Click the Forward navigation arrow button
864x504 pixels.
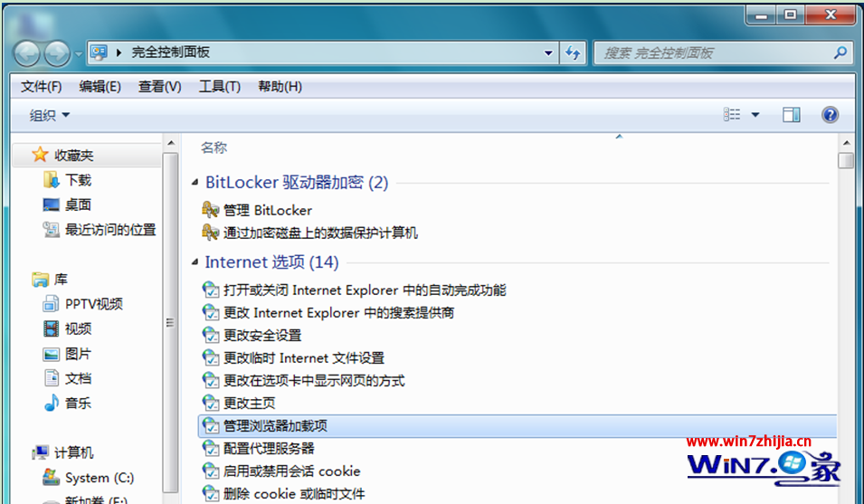pyautogui.click(x=57, y=53)
